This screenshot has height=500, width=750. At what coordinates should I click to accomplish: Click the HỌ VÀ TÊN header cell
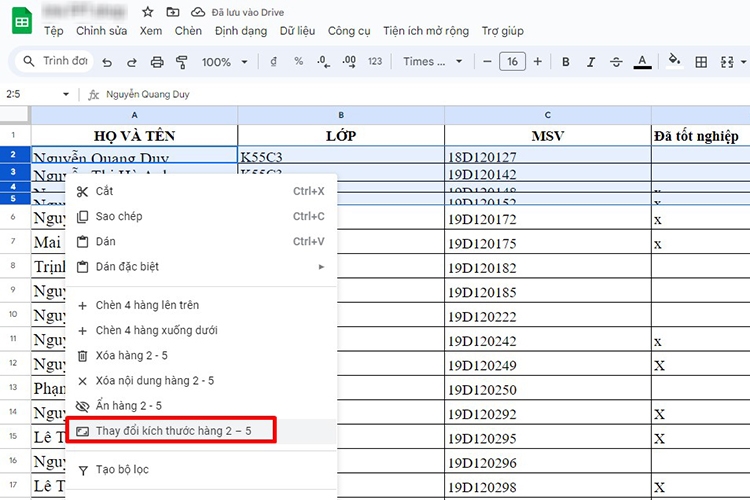coord(134,135)
